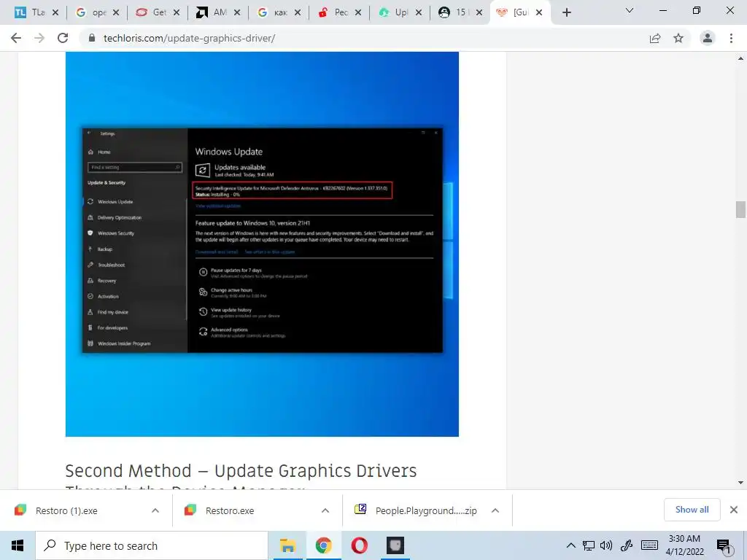Open the touch keyboard tray icon
747x560 pixels.
click(x=649, y=545)
